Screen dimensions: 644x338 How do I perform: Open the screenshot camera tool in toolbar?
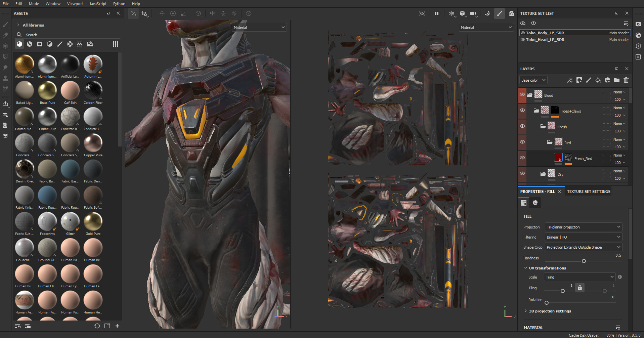tap(511, 13)
